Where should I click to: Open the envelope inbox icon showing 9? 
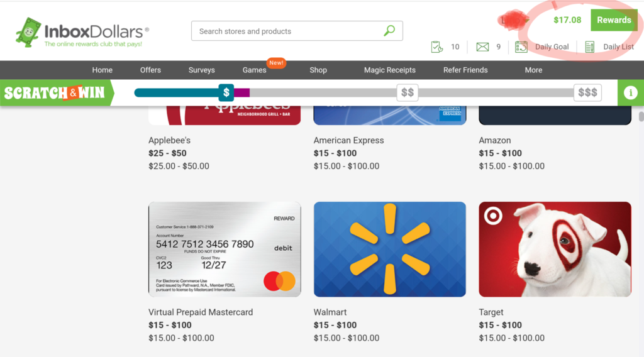pos(482,47)
